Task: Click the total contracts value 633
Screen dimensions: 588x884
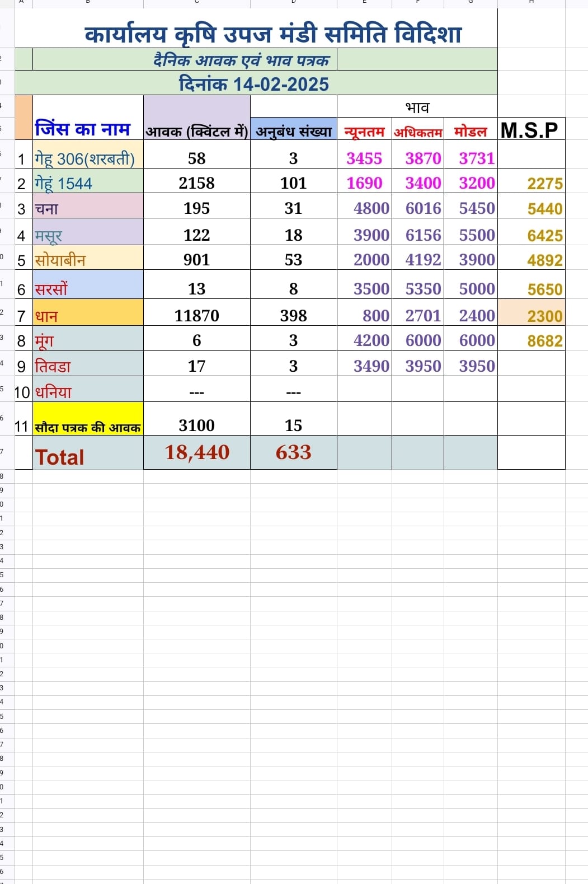Action: [294, 452]
